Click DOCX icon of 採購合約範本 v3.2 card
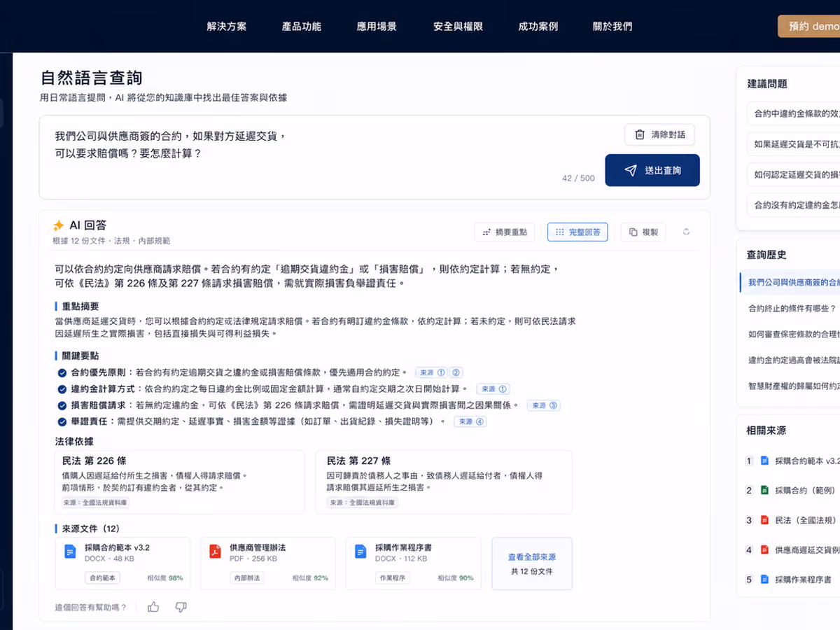Screen dimensions: 840x630 pyautogui.click(x=70, y=552)
